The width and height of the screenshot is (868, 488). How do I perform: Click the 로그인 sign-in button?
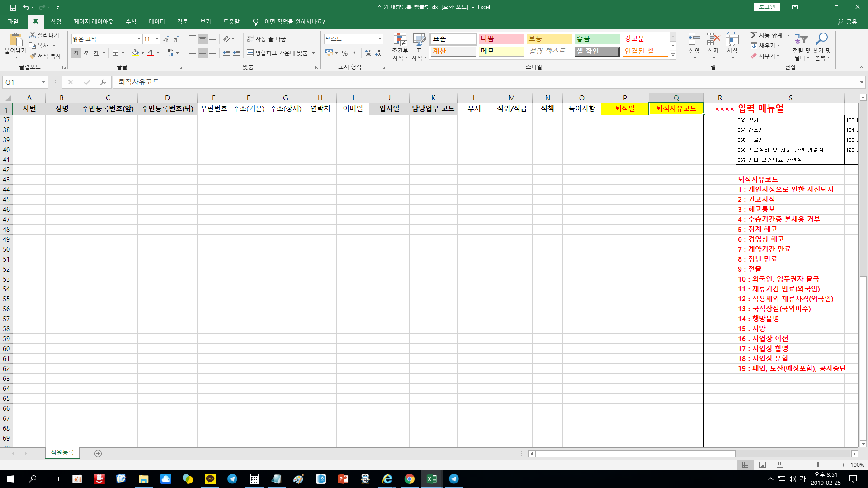(767, 7)
